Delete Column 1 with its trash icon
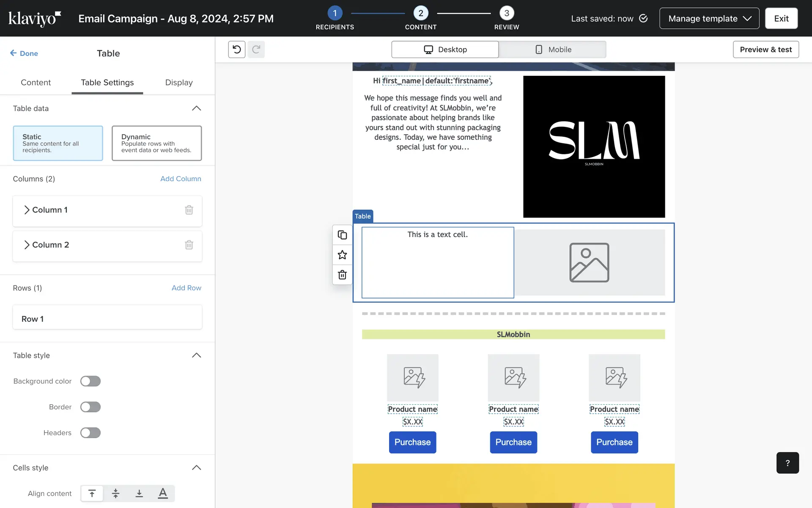Image resolution: width=812 pixels, height=508 pixels. [x=189, y=210]
